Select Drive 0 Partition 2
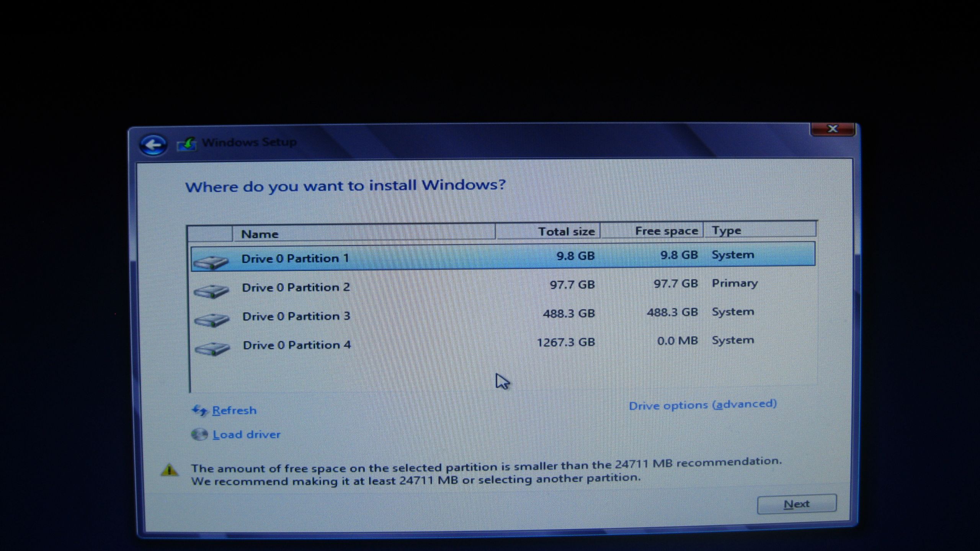 point(503,286)
